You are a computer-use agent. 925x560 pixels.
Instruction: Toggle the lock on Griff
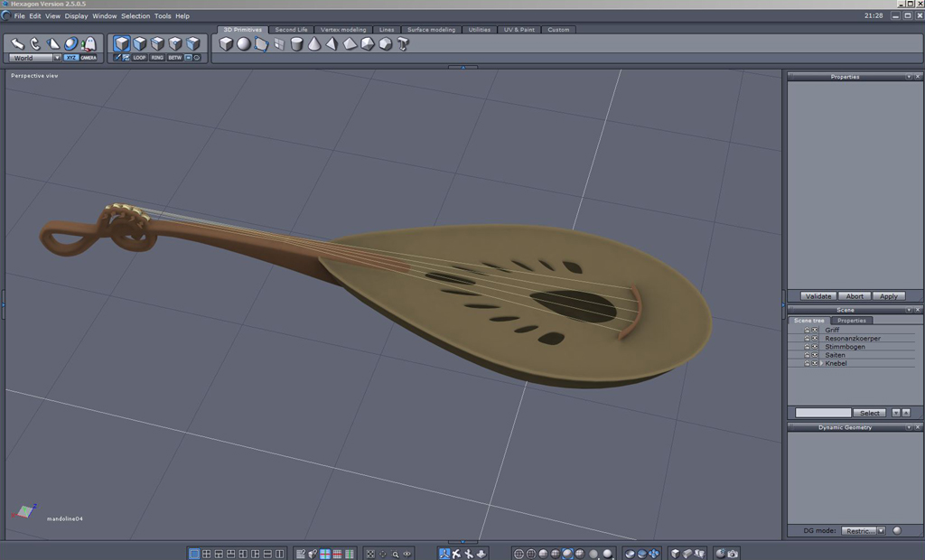coord(807,330)
